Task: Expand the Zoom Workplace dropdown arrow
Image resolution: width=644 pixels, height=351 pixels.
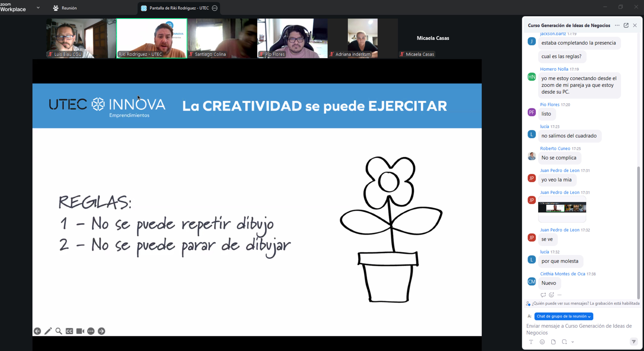Action: tap(38, 8)
